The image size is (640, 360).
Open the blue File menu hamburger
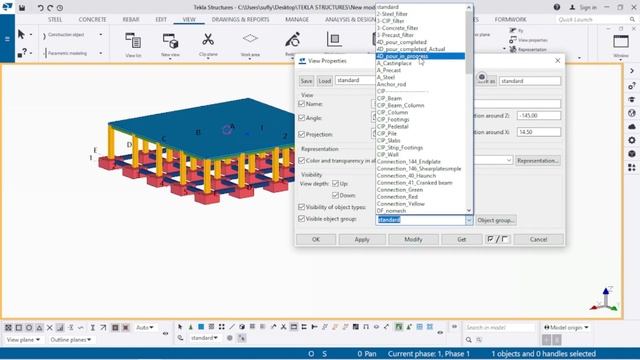pyautogui.click(x=7, y=39)
